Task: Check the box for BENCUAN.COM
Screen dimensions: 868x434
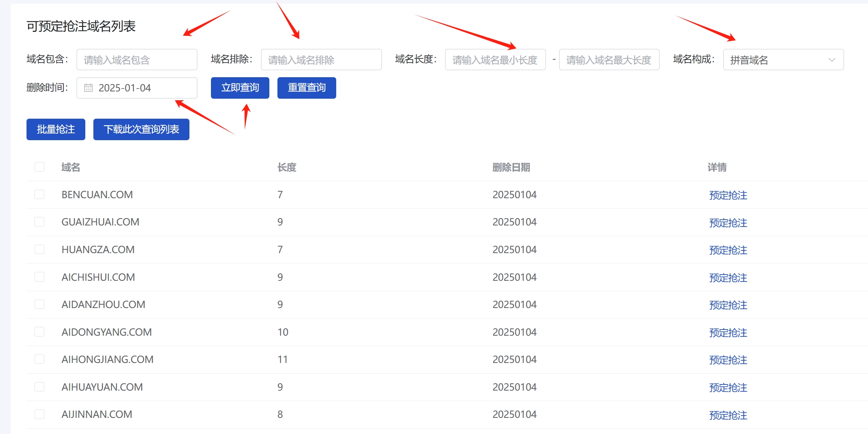Action: click(39, 194)
